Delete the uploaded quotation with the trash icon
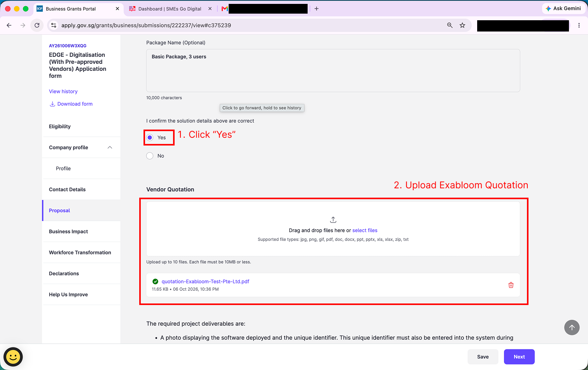The image size is (588, 370). click(511, 285)
